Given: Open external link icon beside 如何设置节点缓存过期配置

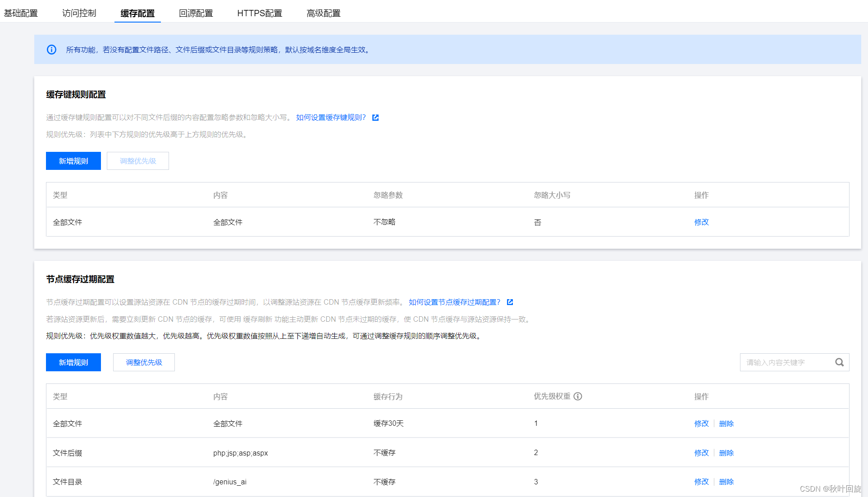Looking at the screenshot, I should [510, 302].
